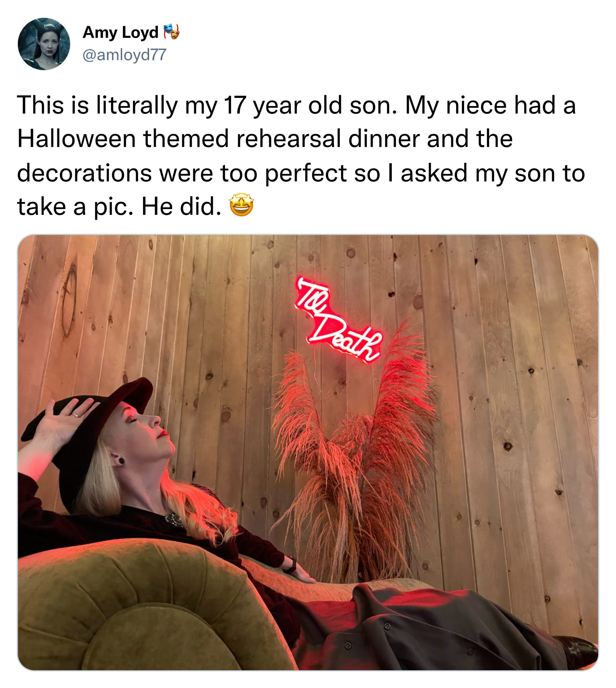
Task: Open the attached tweet photo
Action: coord(308,453)
